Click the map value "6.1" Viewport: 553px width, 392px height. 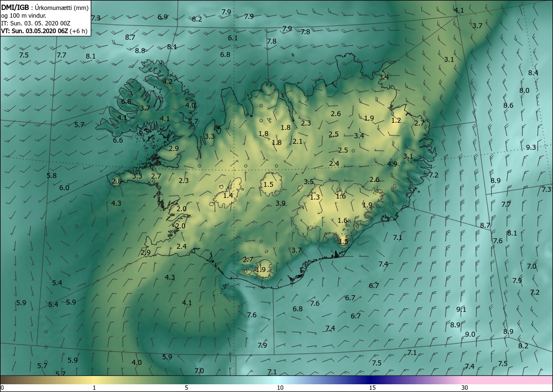point(233,38)
